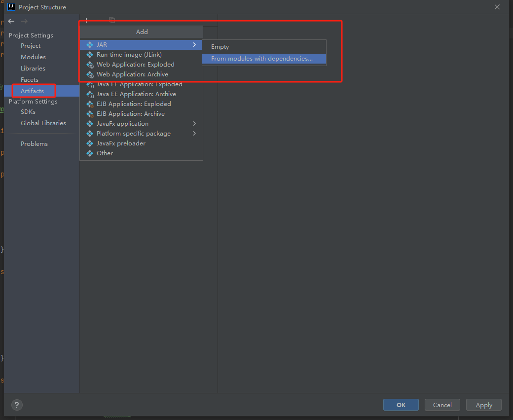This screenshot has height=420, width=513.
Task: Select EJB Application: Exploded entry
Action: pos(141,104)
